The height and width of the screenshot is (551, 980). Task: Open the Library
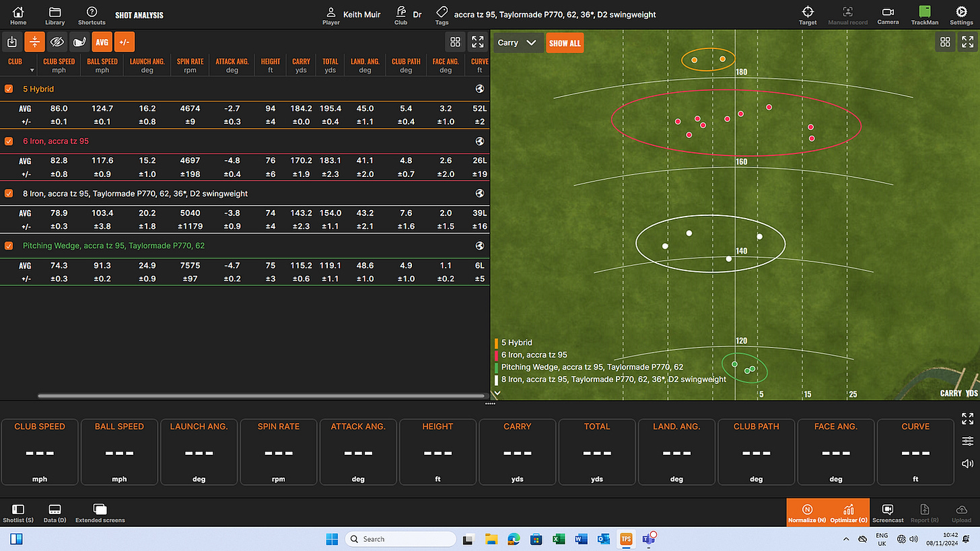click(x=55, y=15)
